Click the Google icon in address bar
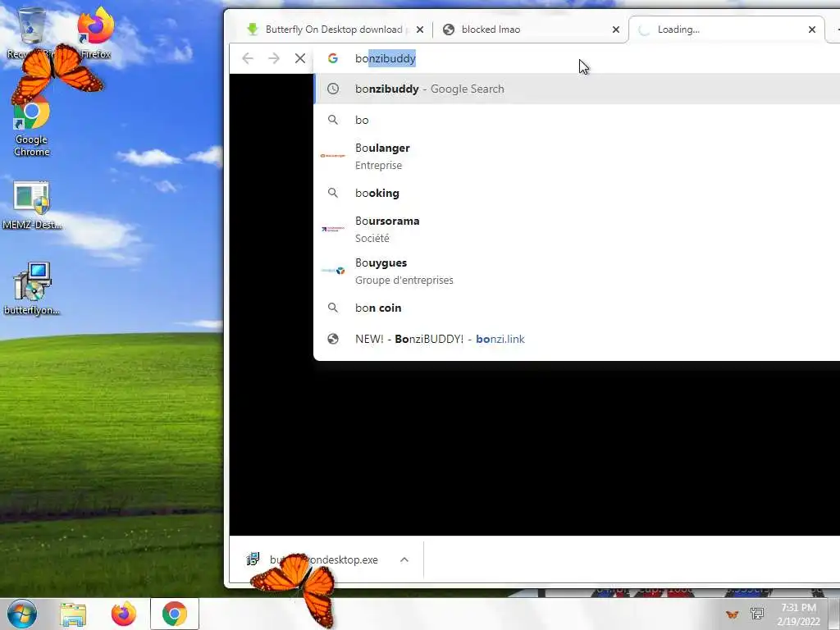Viewport: 840px width, 630px height. coord(333,58)
